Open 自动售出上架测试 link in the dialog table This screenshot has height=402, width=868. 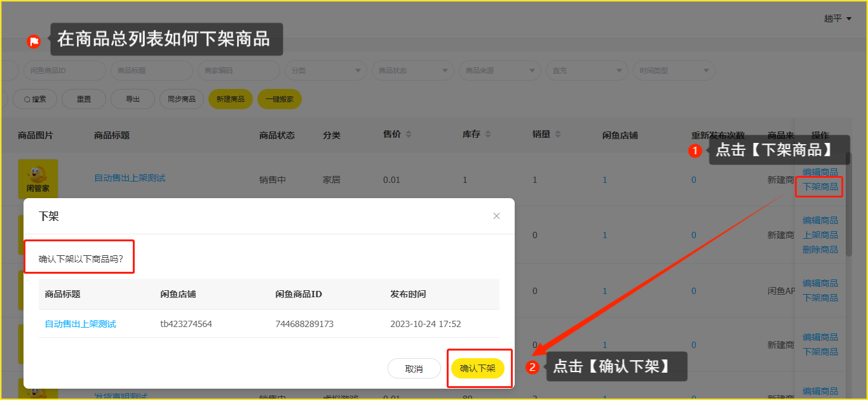point(81,324)
